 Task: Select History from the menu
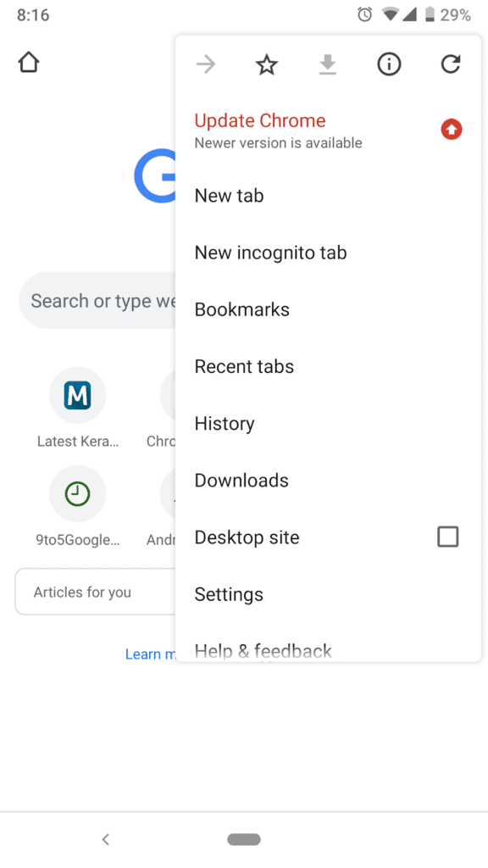click(x=224, y=423)
